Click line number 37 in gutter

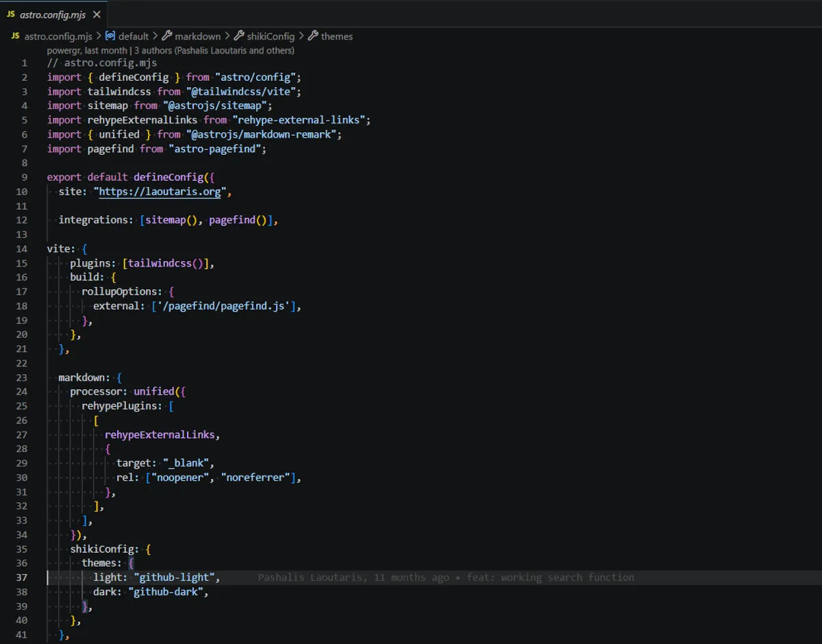tap(22, 578)
